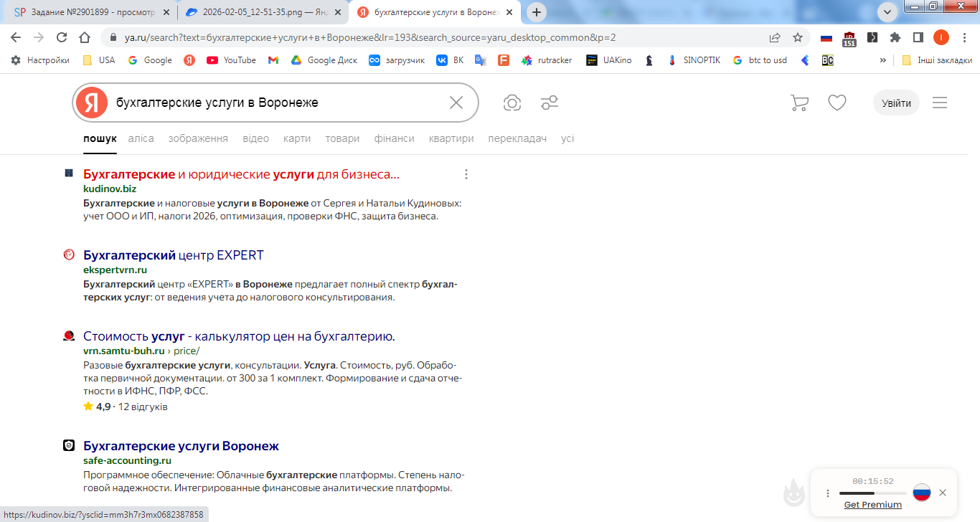
Task: Open the Google Translate bookmark icon
Action: 481,60
